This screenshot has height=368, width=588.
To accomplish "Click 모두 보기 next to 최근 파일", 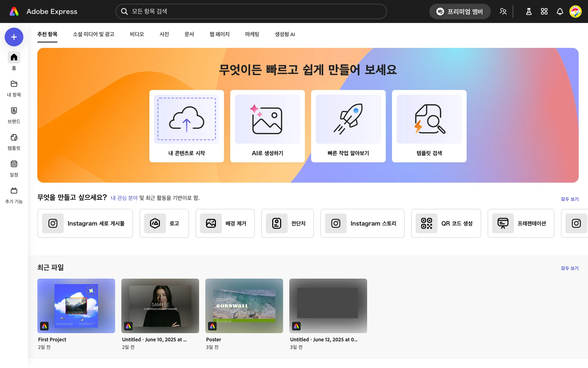I will click(x=569, y=268).
